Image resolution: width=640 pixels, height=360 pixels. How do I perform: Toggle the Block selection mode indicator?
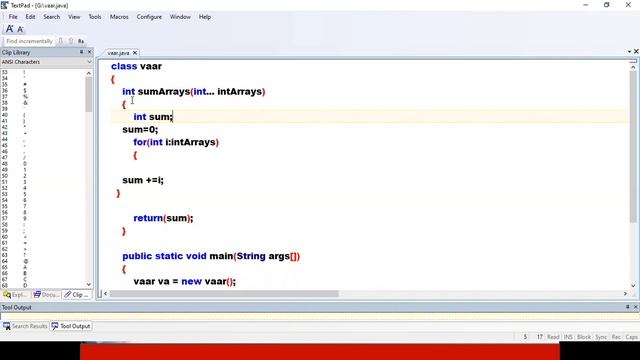(584, 337)
